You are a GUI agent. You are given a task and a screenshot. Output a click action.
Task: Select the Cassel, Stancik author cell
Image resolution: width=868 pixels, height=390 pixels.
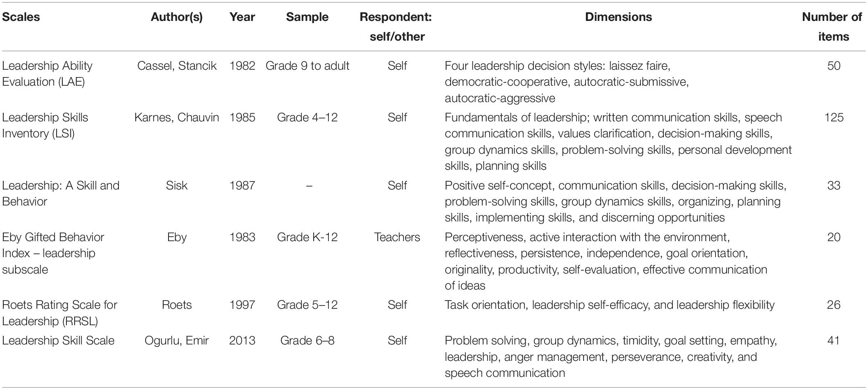[177, 66]
